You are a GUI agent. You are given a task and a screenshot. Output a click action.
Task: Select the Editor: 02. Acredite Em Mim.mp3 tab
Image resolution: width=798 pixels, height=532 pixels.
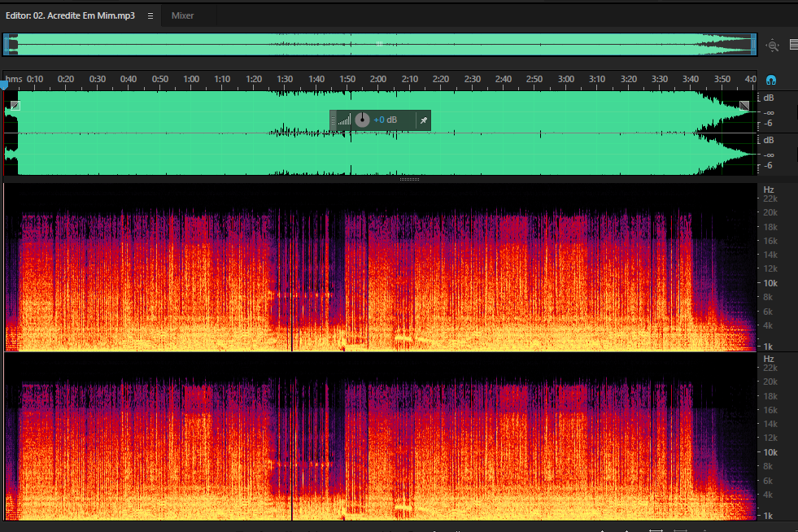(x=70, y=15)
